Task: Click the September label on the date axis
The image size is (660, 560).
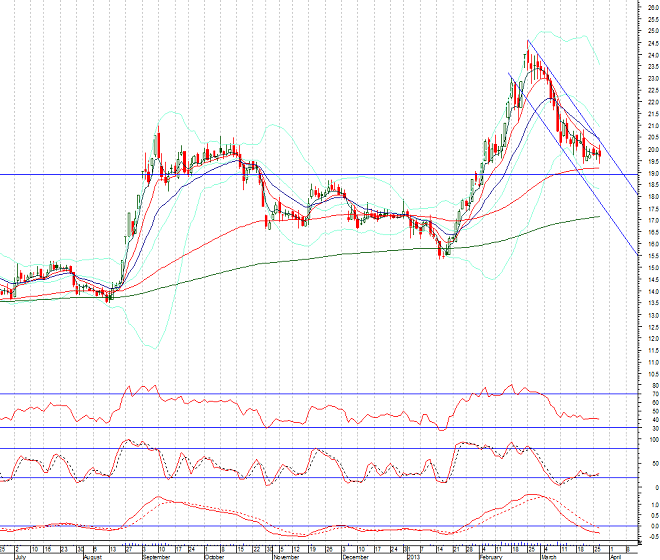Action: (x=159, y=555)
